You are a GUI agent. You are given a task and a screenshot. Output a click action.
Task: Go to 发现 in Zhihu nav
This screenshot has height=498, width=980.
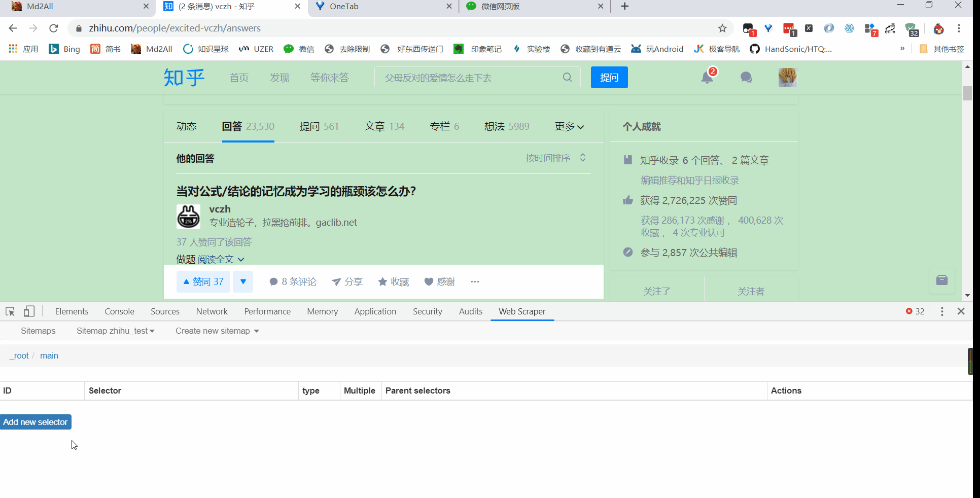(279, 78)
